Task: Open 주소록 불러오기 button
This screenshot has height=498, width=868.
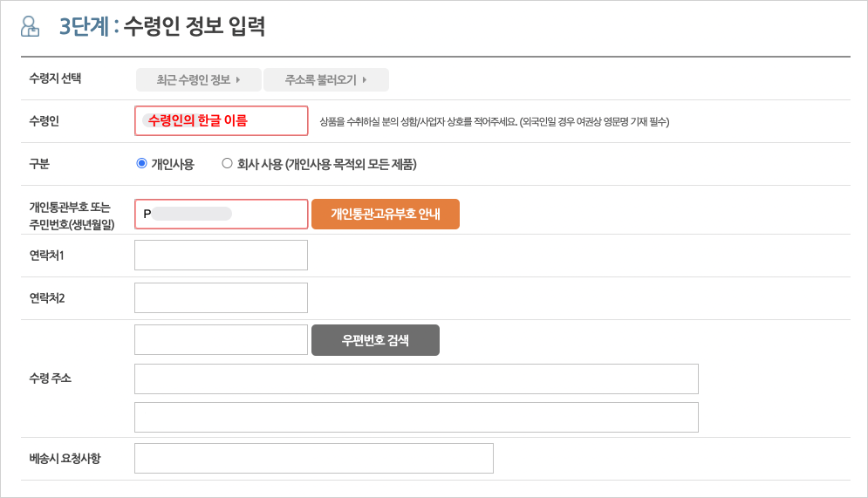Action: pyautogui.click(x=326, y=79)
